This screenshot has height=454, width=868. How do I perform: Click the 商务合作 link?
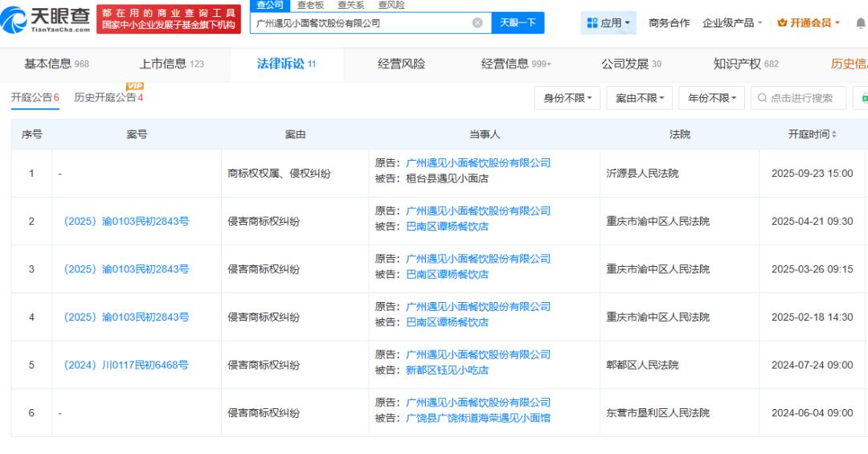pyautogui.click(x=669, y=22)
